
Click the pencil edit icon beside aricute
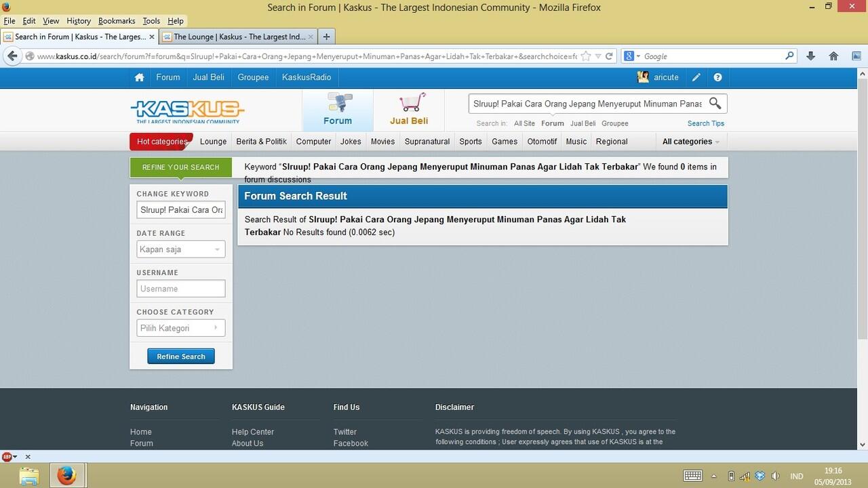[696, 77]
